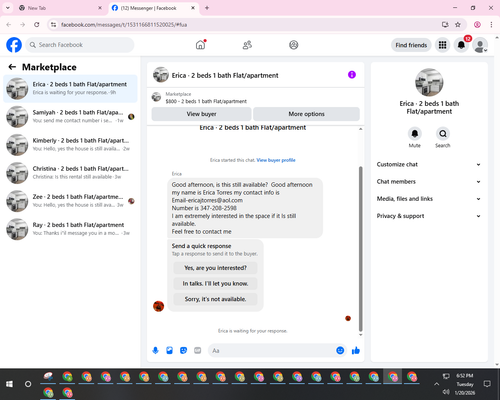Click the attach photo icon
Viewport: 500px width, 400px height.
169,350
